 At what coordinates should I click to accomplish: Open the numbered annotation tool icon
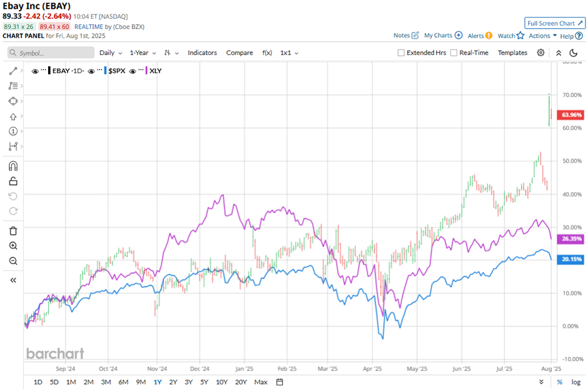13,131
